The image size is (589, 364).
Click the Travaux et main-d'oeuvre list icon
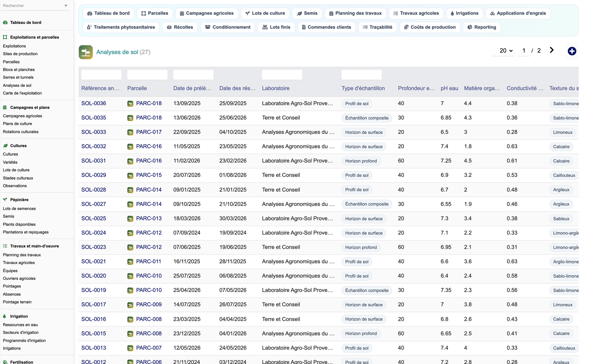5,246
